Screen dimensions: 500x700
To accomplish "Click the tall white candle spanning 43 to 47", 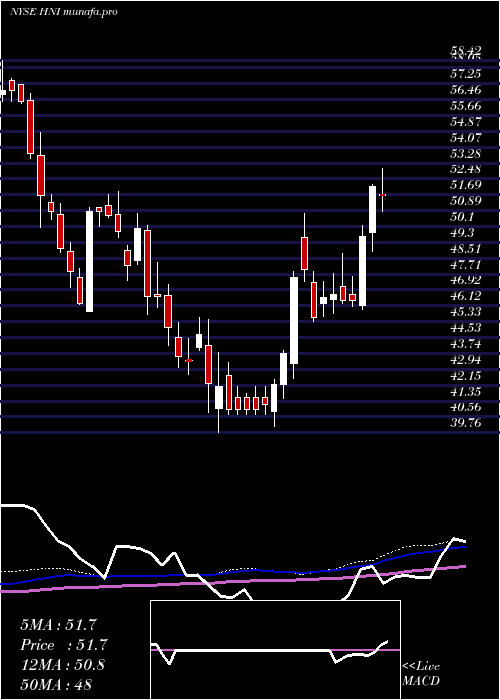I will coord(294,321).
